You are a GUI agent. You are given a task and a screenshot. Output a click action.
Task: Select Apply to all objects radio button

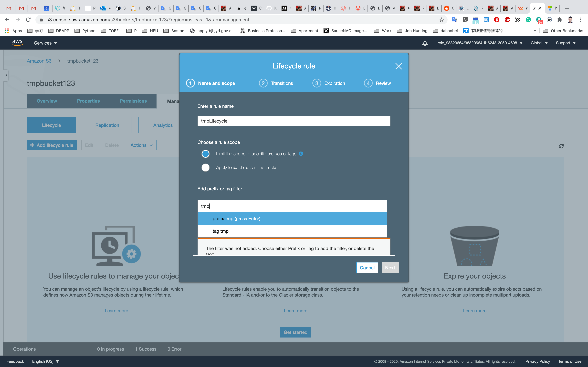[x=205, y=167]
